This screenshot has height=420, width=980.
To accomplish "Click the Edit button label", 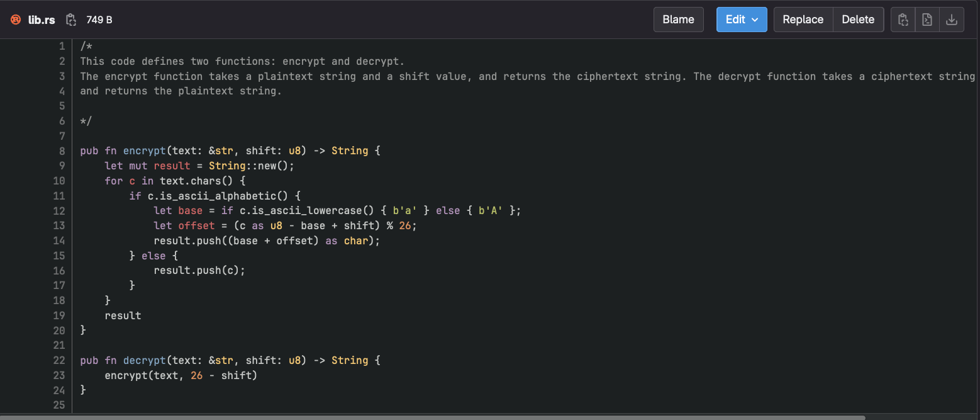I will (x=736, y=20).
